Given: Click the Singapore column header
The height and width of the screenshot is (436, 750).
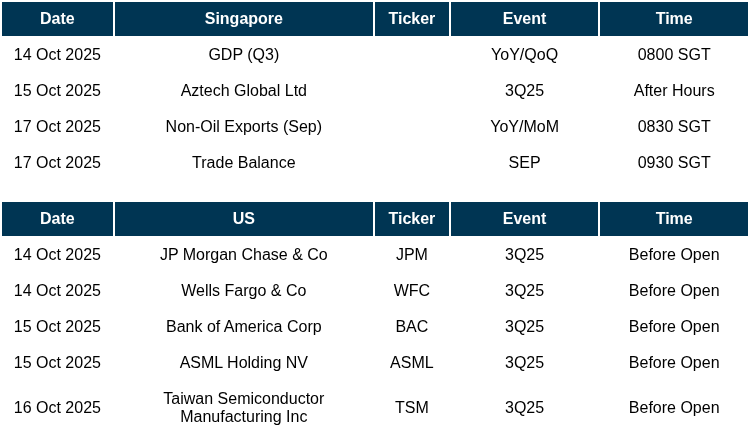Looking at the screenshot, I should pos(243,19).
